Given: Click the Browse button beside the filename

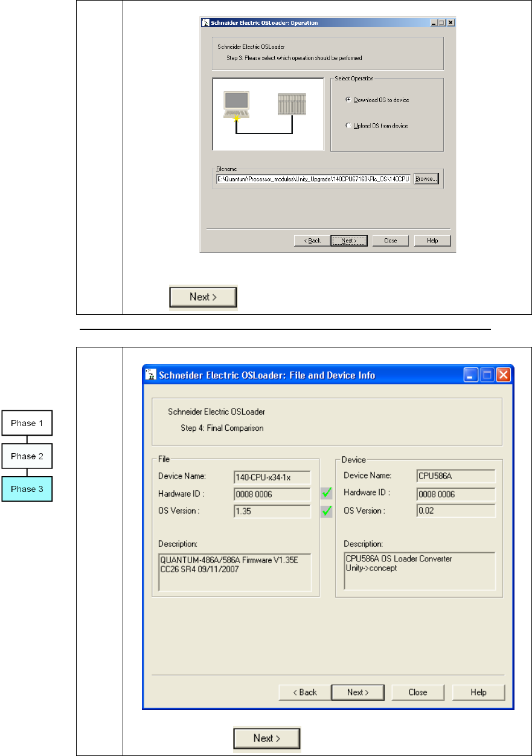Looking at the screenshot, I should coord(426,179).
